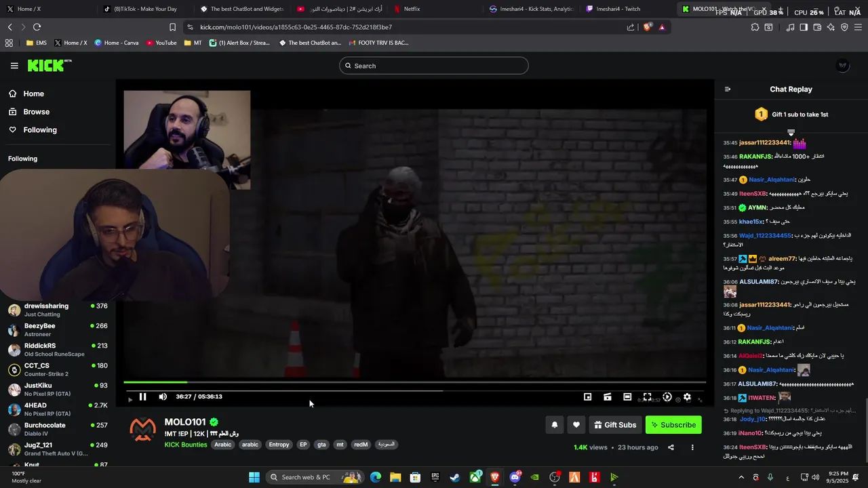
Task: Seek on the video progress bar
Action: pos(414,382)
